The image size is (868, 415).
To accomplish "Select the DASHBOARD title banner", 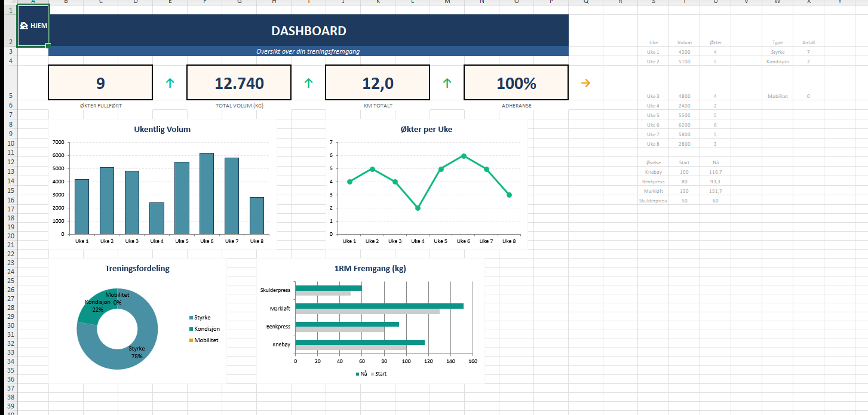I will point(308,30).
